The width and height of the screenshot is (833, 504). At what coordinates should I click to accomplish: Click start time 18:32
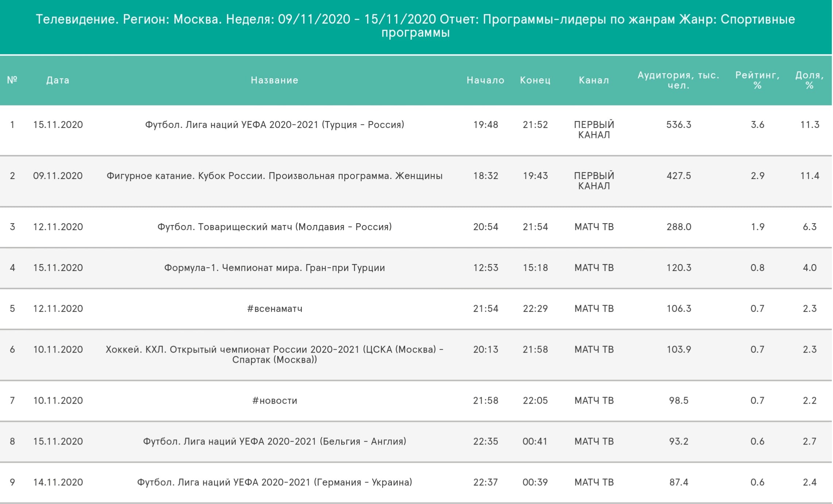click(486, 176)
